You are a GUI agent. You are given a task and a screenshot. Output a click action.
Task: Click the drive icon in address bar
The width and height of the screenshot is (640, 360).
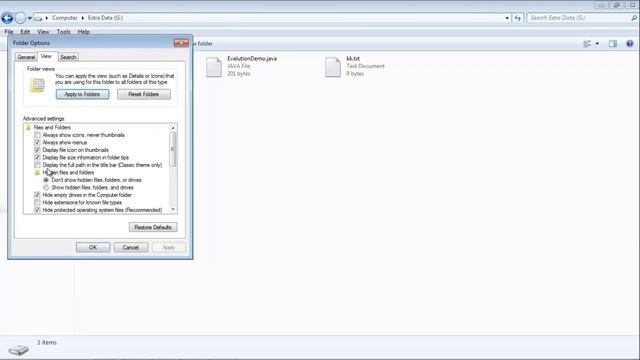38,18
